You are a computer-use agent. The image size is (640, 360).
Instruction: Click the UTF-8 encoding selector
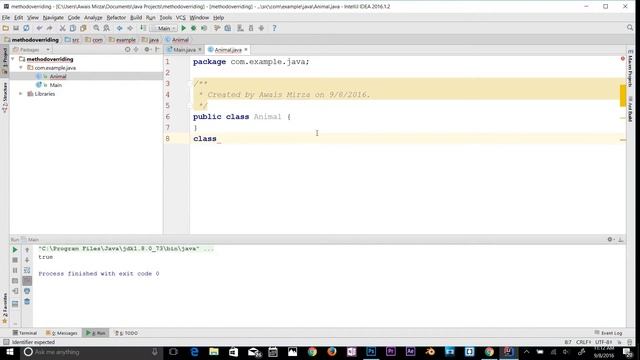pos(603,342)
